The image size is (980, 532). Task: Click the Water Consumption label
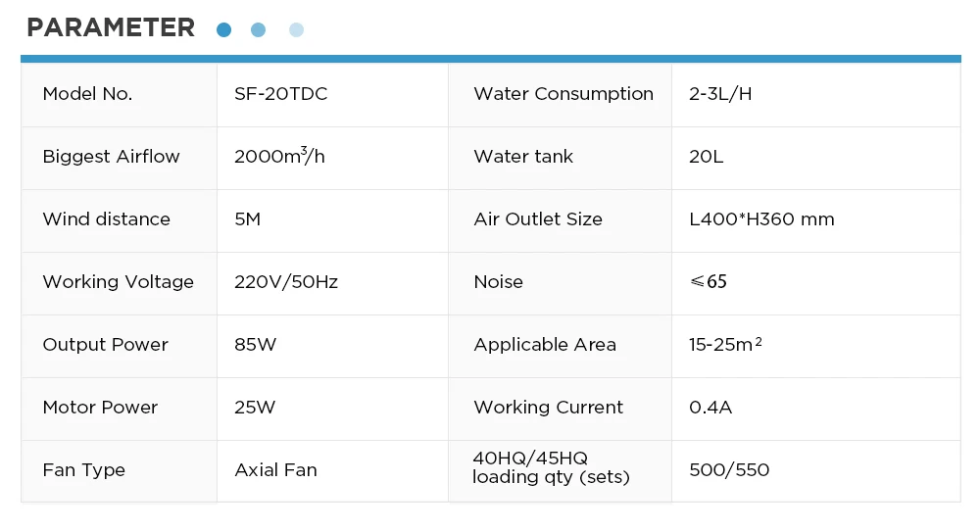coord(563,94)
